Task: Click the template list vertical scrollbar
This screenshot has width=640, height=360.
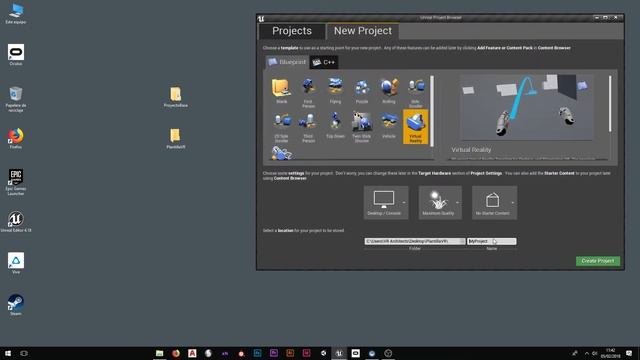Action: (x=432, y=111)
